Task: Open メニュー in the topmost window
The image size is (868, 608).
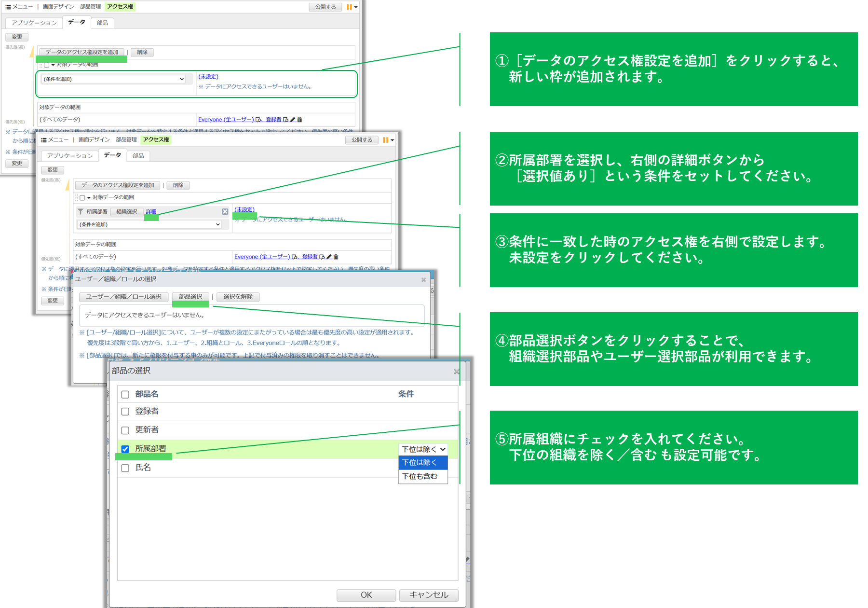Action: coord(19,7)
